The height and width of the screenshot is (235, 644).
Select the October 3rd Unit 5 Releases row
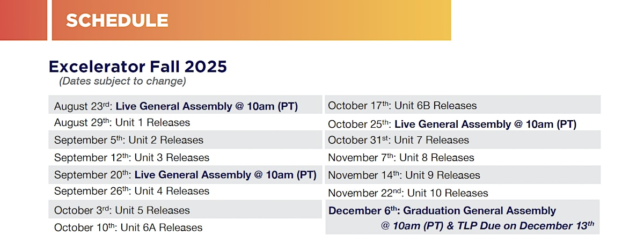pyautogui.click(x=185, y=210)
